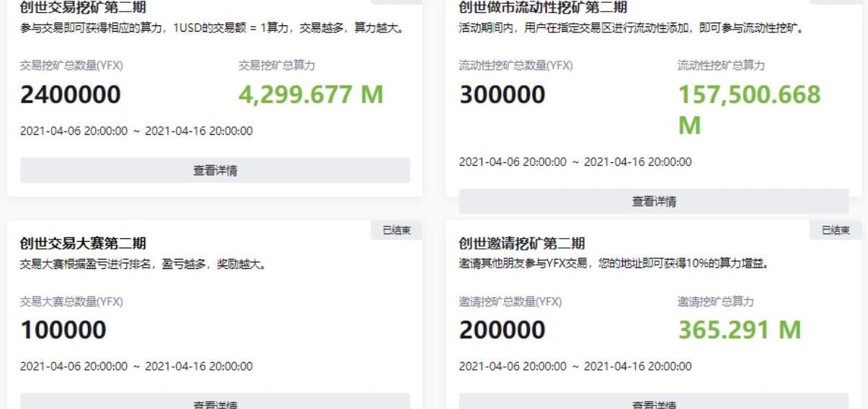Viewport: 868px width, 409px height.
Task: Click the 2400000 total YFX amount
Action: 71,94
